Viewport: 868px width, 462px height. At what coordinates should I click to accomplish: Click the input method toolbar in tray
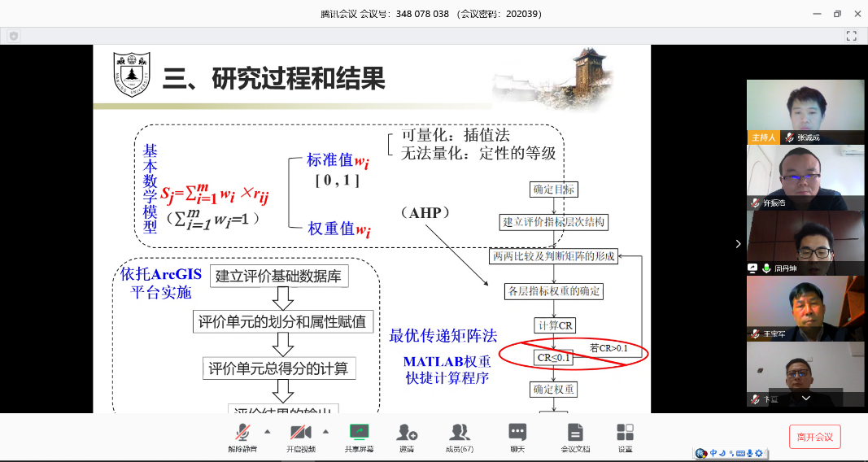coord(731,453)
